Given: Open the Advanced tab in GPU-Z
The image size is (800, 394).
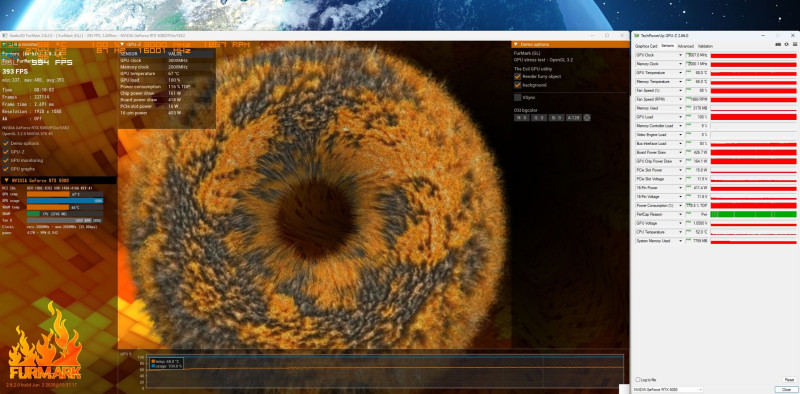Looking at the screenshot, I should coord(685,46).
